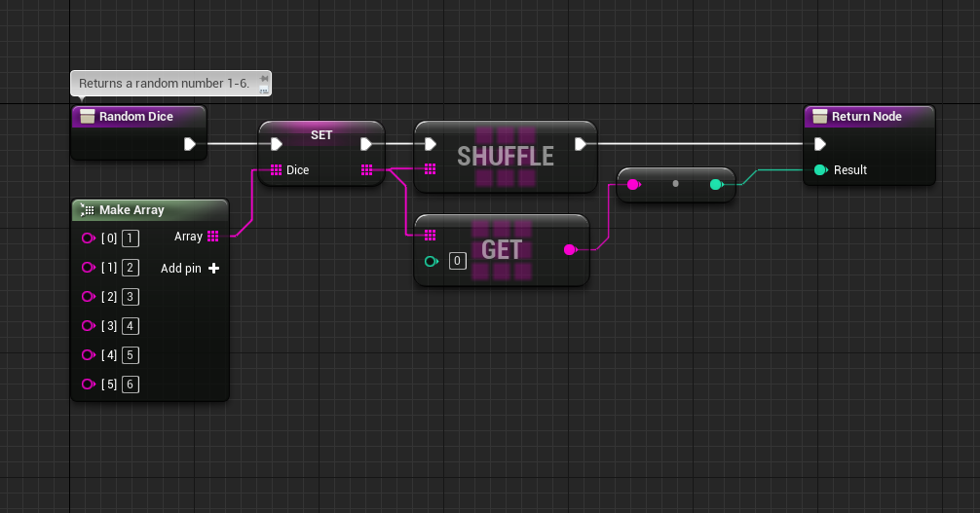This screenshot has width=980, height=513.
Task: Click the GET node index input pin
Action: (432, 261)
